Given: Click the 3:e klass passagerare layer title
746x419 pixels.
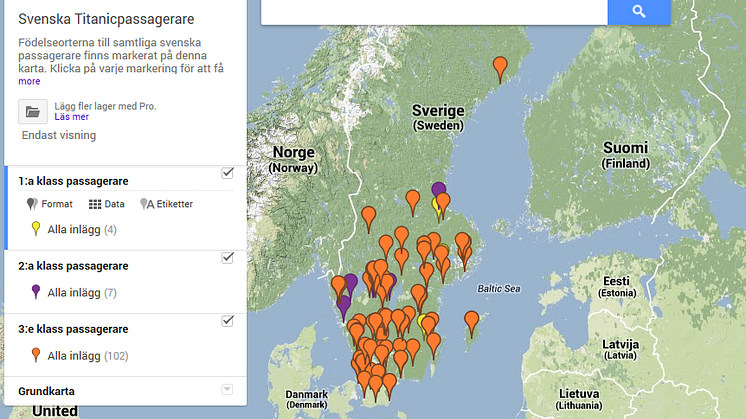Looking at the screenshot, I should tap(73, 329).
